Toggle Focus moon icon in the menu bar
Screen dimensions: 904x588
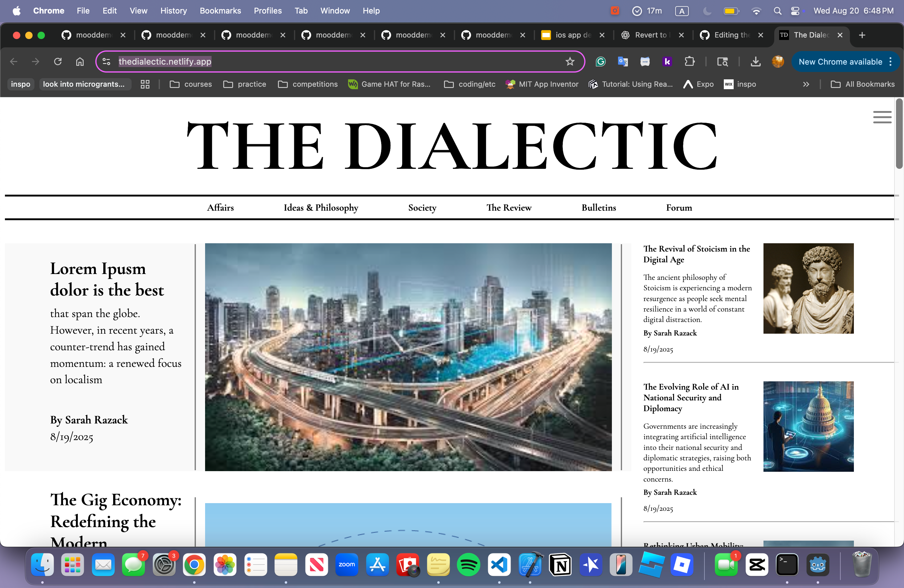(707, 11)
